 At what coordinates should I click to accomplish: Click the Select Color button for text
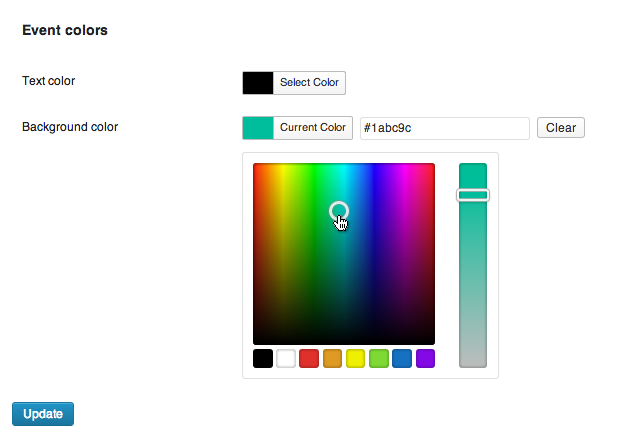pyautogui.click(x=309, y=82)
